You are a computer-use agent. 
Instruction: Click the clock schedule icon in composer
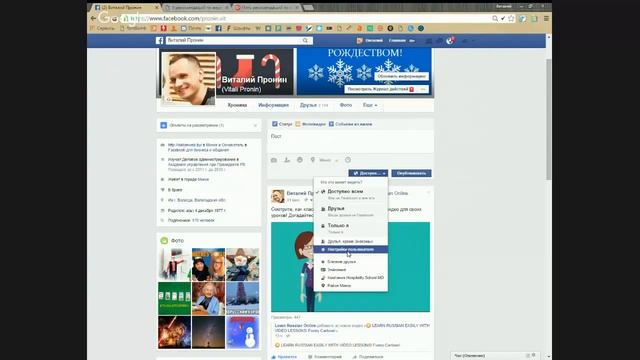[x=348, y=160]
